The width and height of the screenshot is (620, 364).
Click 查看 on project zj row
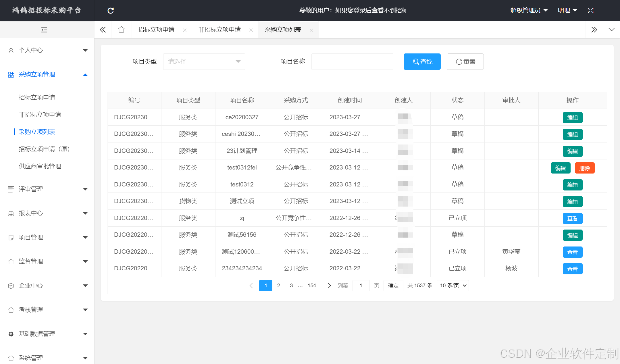pyautogui.click(x=573, y=218)
